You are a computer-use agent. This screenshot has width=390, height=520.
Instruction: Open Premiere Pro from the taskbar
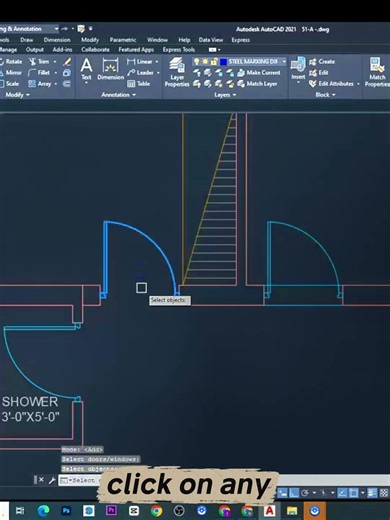[x=111, y=510]
